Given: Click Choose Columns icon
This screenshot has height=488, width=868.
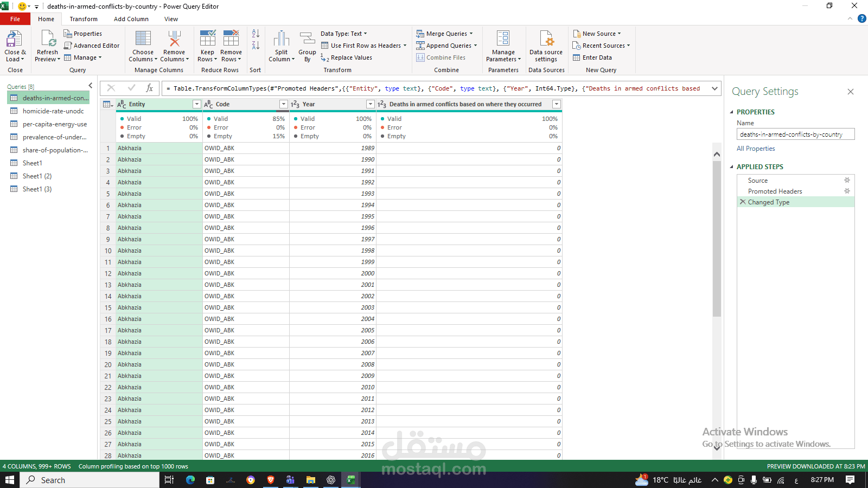Looking at the screenshot, I should 143,39.
